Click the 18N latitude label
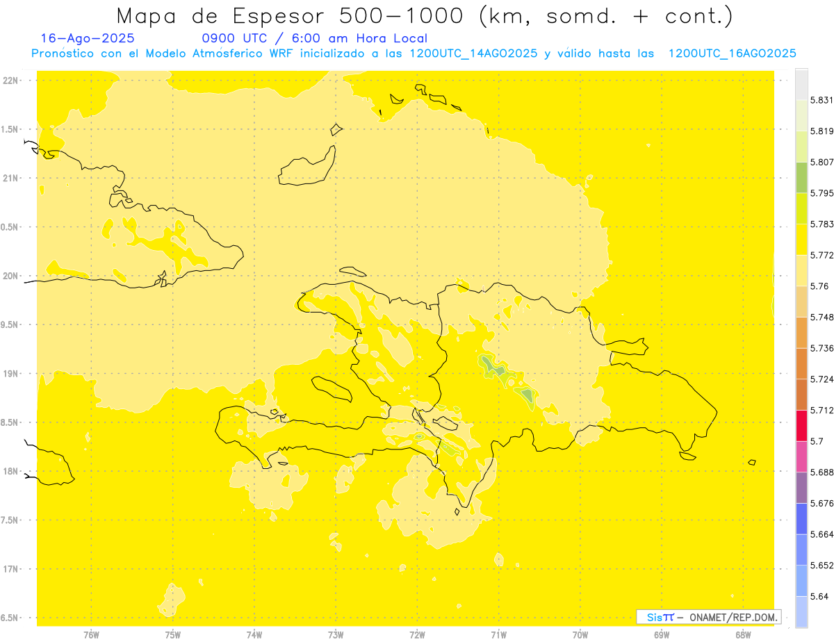Viewport: 834px width, 644px height. pos(10,472)
